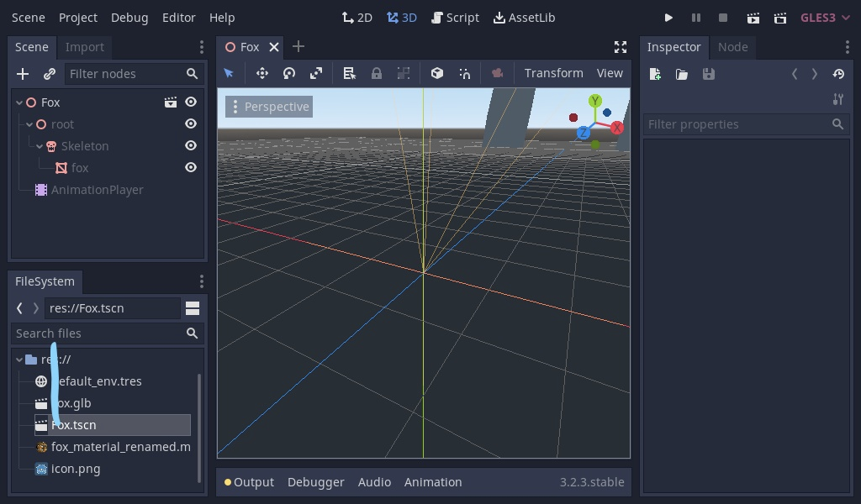Activate the Move mode tool
Screen dimensions: 861x504
pyautogui.click(x=262, y=73)
